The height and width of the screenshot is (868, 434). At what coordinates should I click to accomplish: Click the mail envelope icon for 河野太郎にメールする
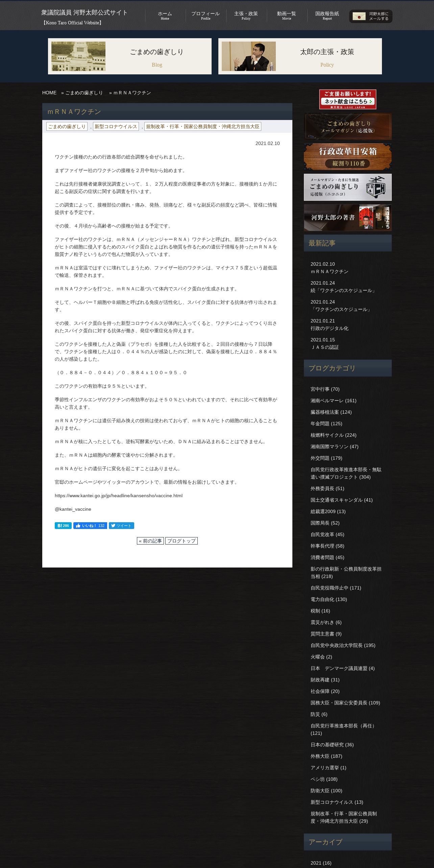click(x=359, y=16)
